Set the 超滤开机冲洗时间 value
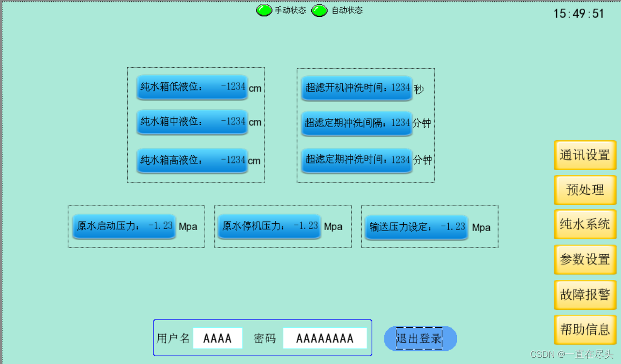This screenshot has height=364, width=621. pos(357,88)
